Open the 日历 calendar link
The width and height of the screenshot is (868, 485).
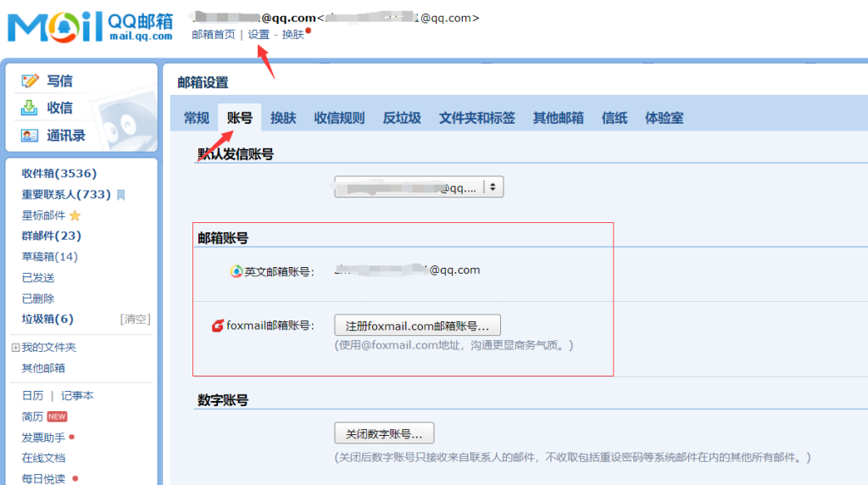(33, 396)
